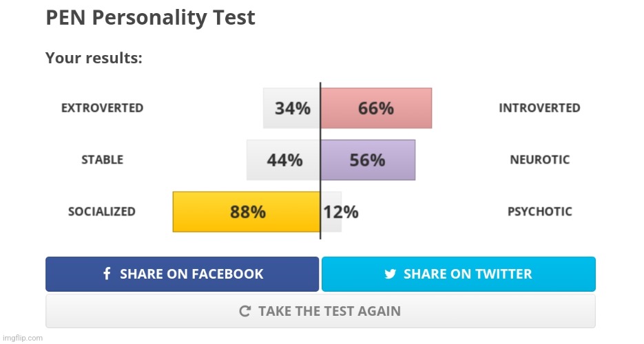The height and width of the screenshot is (344, 644).
Task: Select the purple 56% neurotic bar
Action: [368, 160]
